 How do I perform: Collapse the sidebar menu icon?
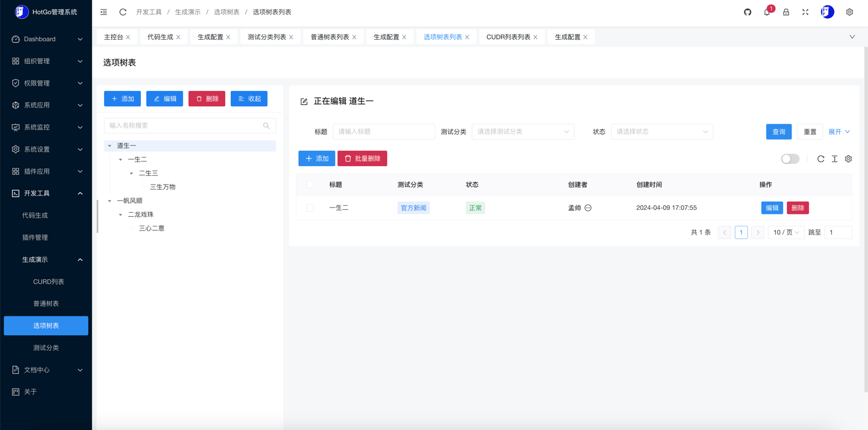103,12
